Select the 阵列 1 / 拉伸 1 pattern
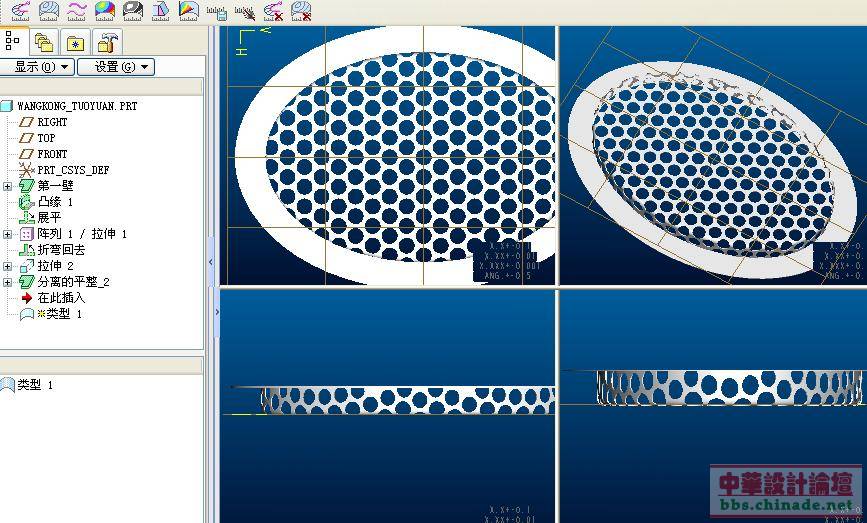Image resolution: width=867 pixels, height=523 pixels. pyautogui.click(x=82, y=234)
